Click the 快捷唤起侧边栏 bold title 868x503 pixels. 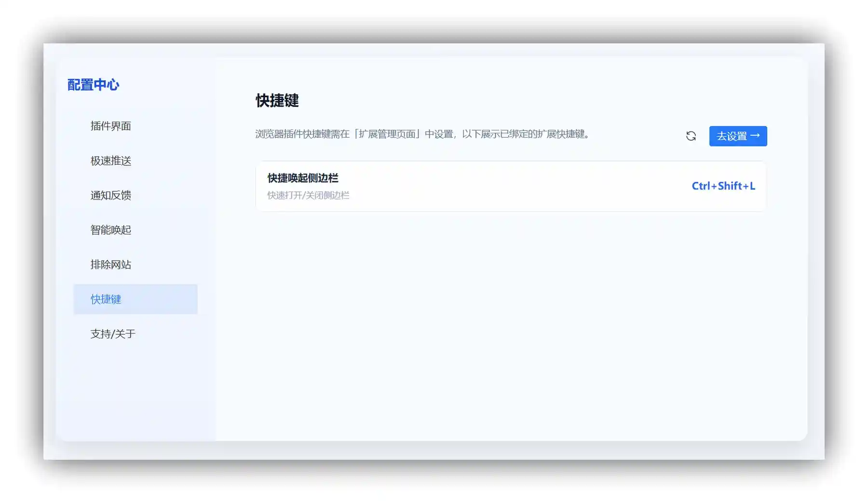pyautogui.click(x=302, y=178)
